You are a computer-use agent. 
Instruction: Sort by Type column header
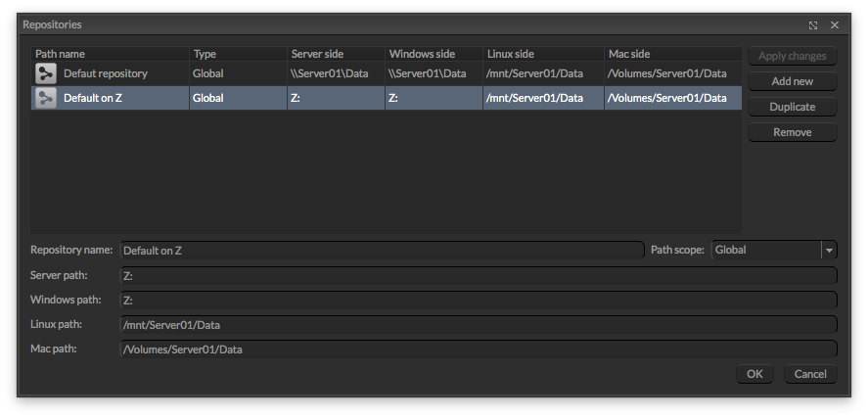[238, 54]
